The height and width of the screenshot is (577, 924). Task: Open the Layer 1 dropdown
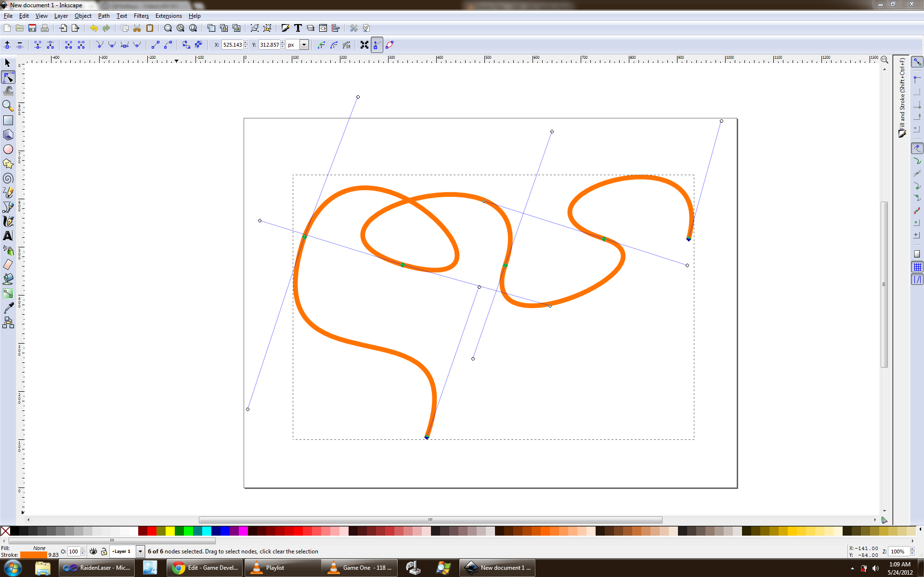point(140,551)
